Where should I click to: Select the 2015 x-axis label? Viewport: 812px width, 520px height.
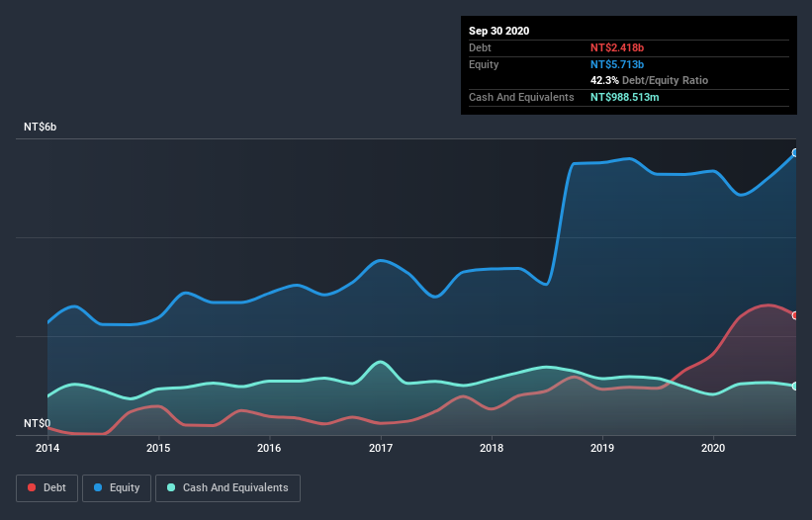[x=158, y=448]
